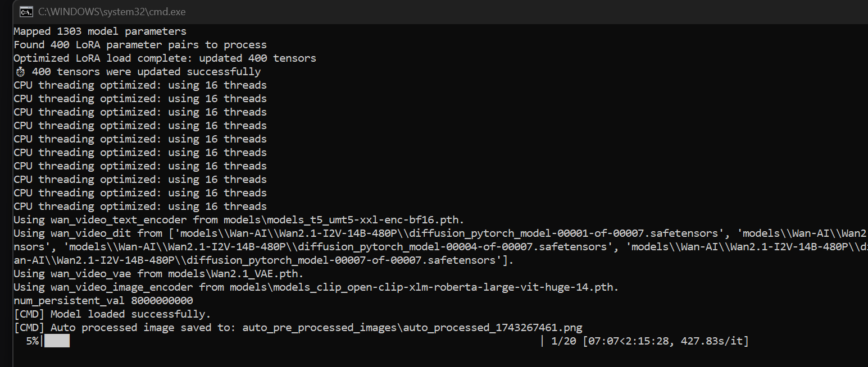The height and width of the screenshot is (367, 868).
Task: Click the first 'CPU threading optimized' line
Action: pyautogui.click(x=140, y=85)
